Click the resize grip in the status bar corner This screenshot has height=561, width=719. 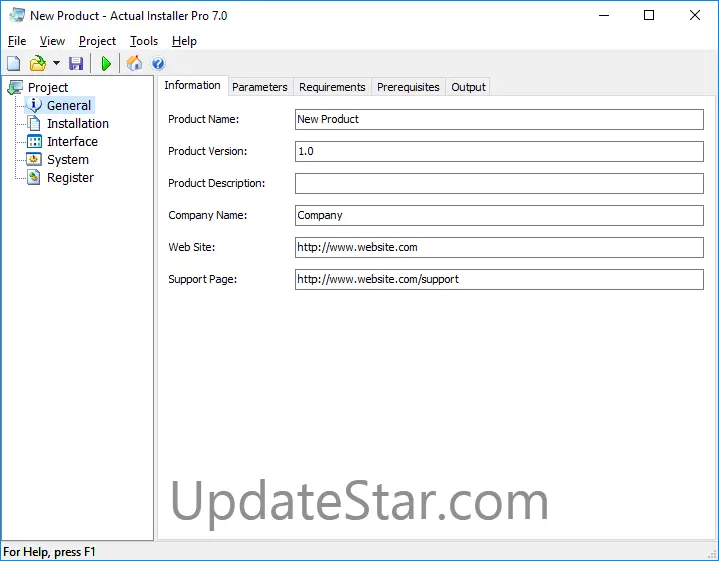(712, 554)
